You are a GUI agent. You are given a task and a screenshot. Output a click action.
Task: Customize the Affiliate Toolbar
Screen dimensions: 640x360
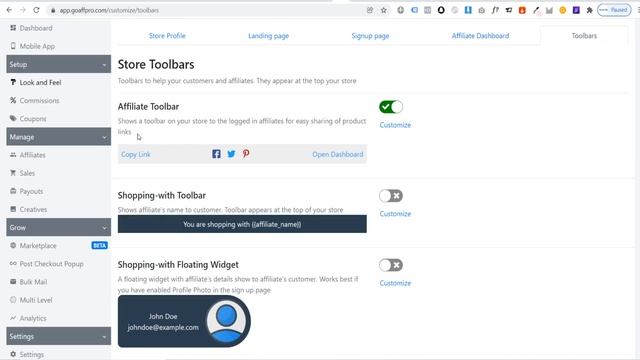click(395, 125)
